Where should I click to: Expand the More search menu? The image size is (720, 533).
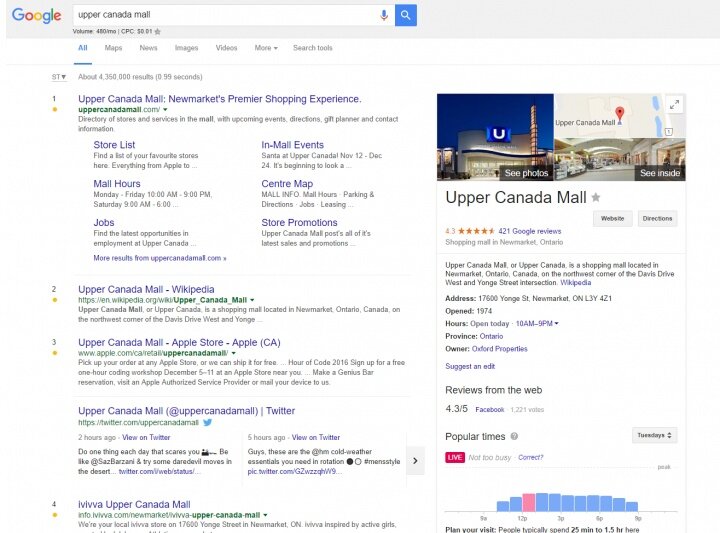pos(266,48)
